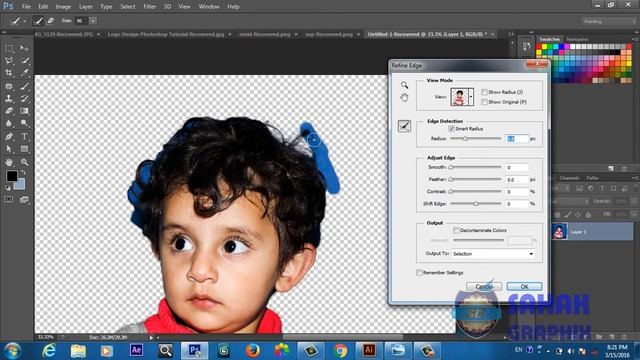Screen dimensions: 640x360
Task: Select the Zoom tool in the toolbox
Action: click(24, 162)
